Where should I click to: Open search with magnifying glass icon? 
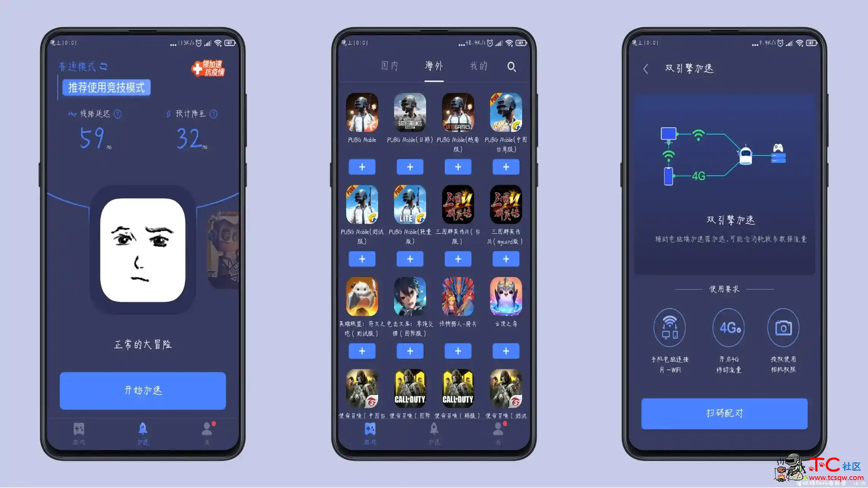coord(512,66)
